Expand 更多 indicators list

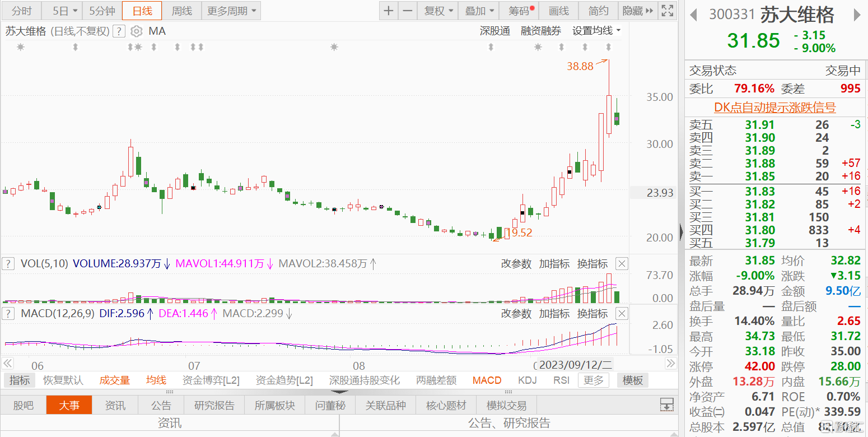click(x=593, y=380)
